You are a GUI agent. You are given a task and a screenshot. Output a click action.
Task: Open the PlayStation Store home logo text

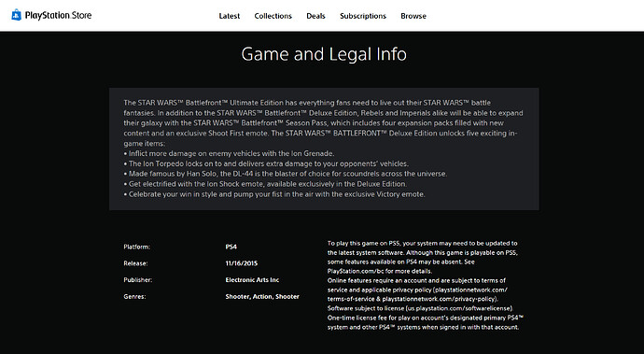[x=58, y=16]
